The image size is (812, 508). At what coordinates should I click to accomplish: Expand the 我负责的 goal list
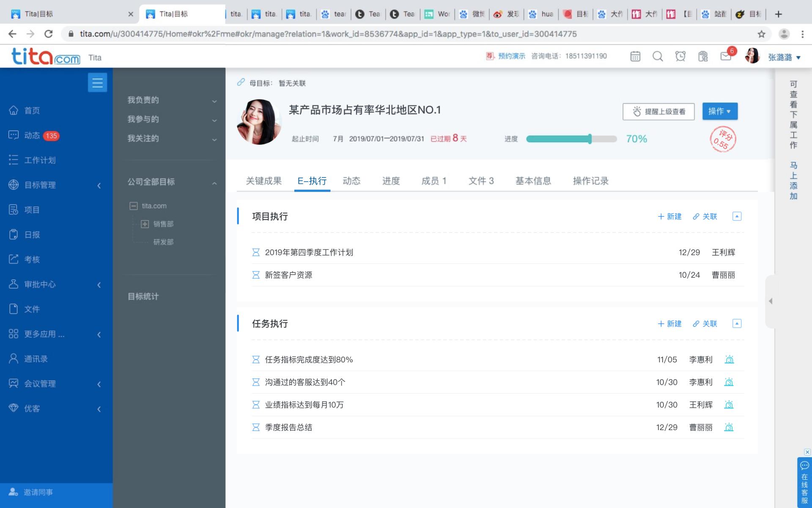tap(214, 100)
